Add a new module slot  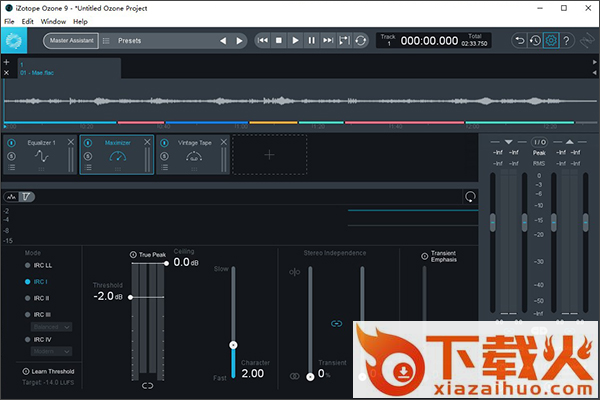point(269,155)
